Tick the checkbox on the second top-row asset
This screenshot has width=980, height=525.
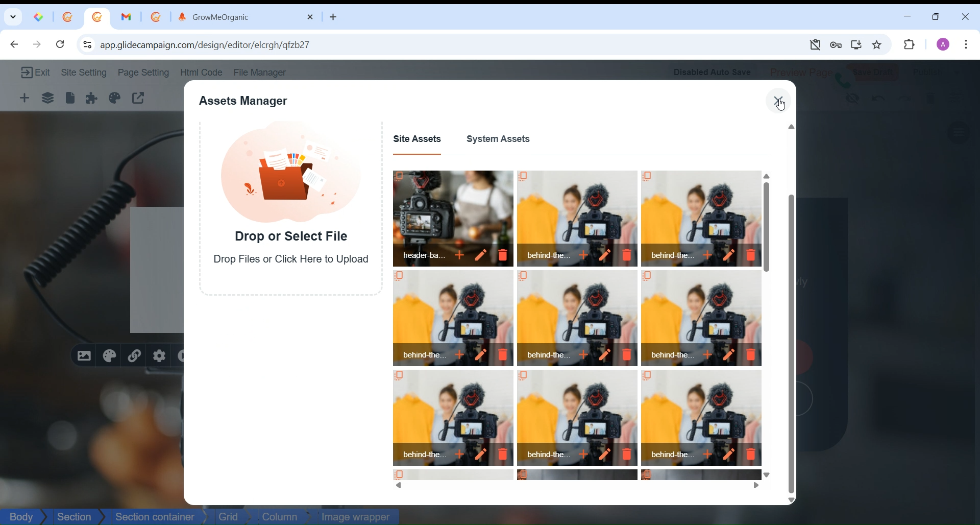click(524, 177)
